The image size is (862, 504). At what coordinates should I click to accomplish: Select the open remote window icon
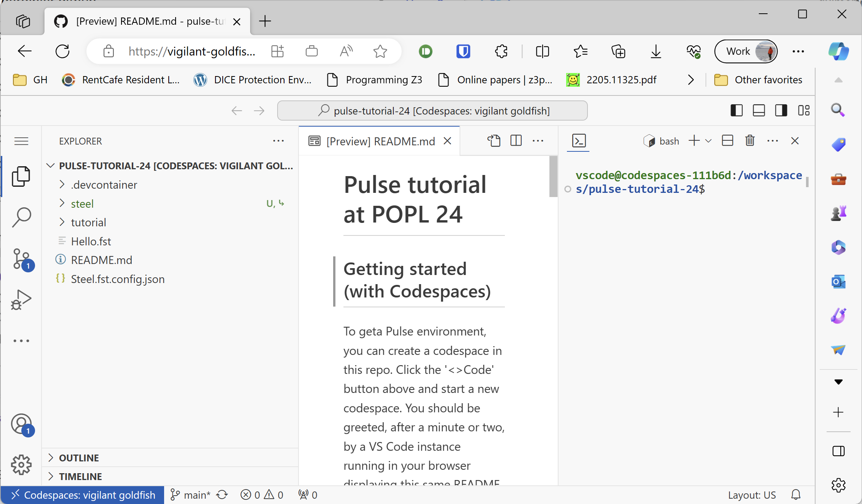point(11,494)
